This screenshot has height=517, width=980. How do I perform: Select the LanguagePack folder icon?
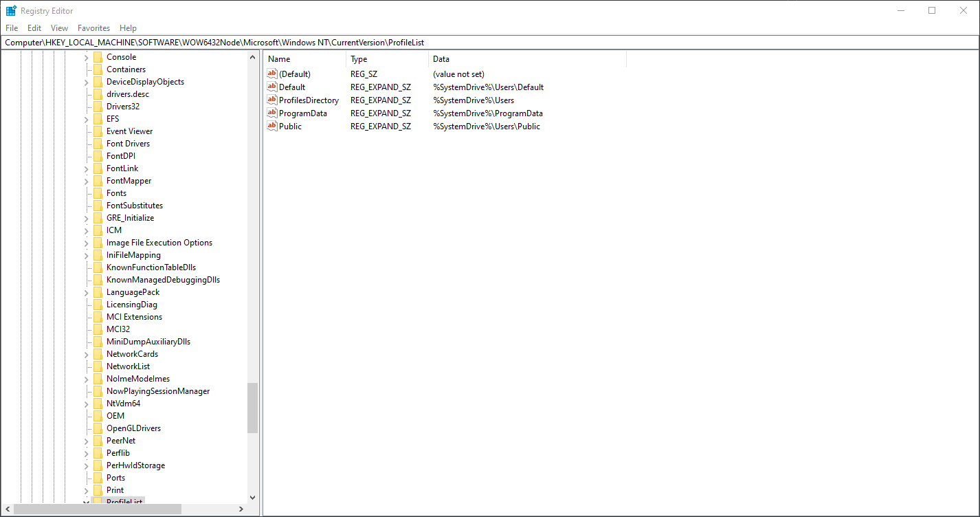pyautogui.click(x=98, y=292)
